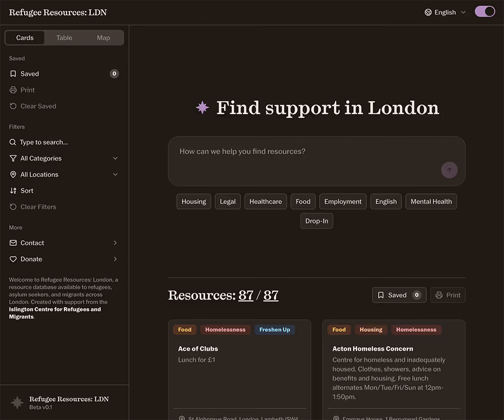Click the Saved bookmark icon in sidebar
Screen dimensions: 504x420
point(13,74)
